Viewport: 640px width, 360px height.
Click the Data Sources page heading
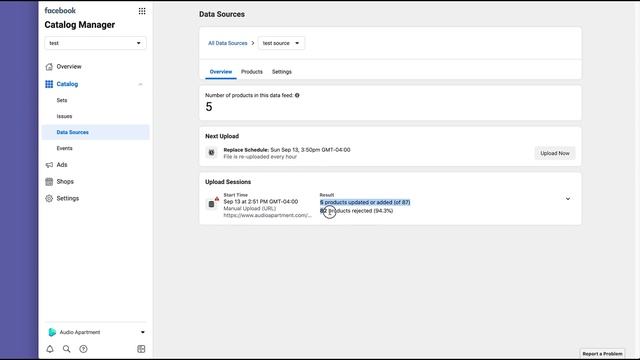tap(222, 14)
